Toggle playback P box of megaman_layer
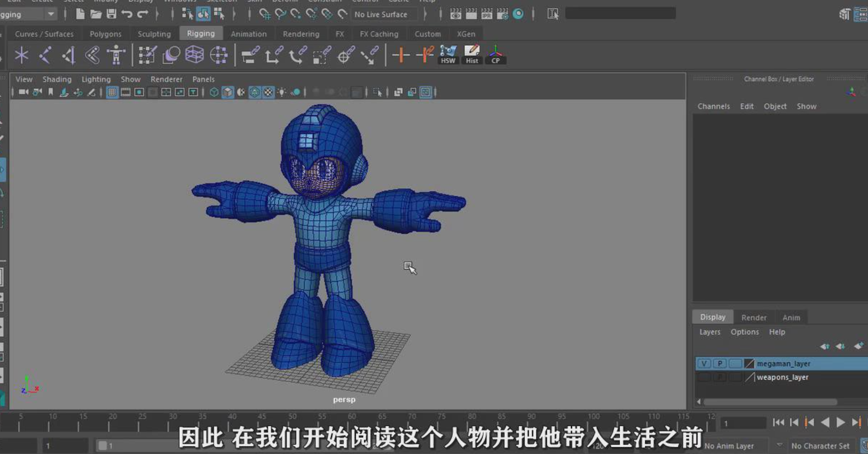The width and height of the screenshot is (868, 454). pyautogui.click(x=719, y=363)
